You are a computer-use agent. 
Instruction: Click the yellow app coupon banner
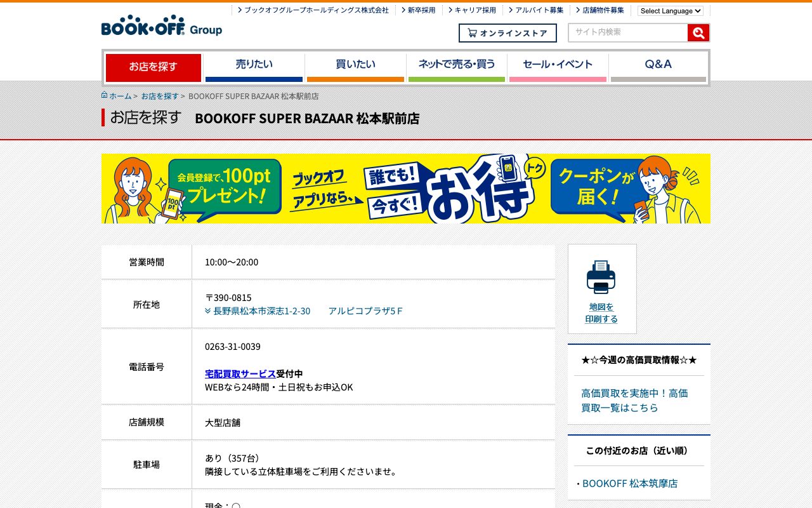click(x=406, y=189)
